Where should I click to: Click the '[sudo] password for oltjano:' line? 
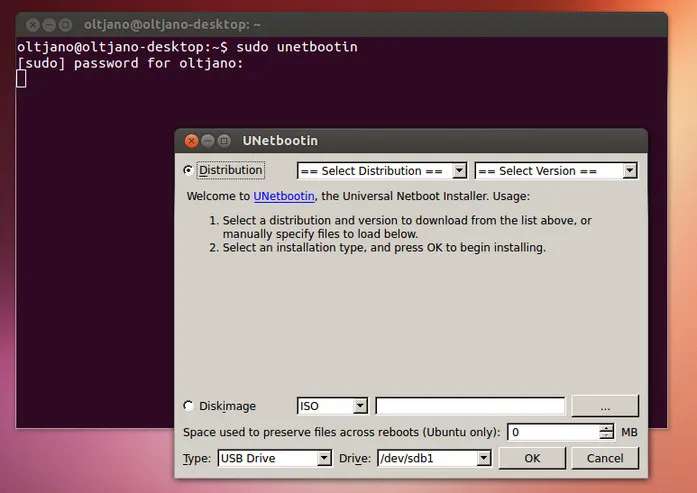pos(130,63)
